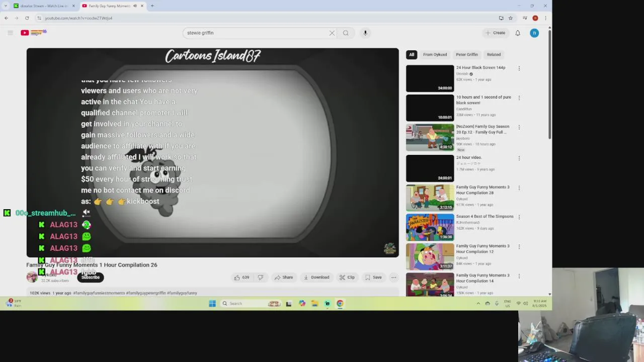Open menu for 24 Hour Black Screen 144p
This screenshot has width=644, height=362.
pyautogui.click(x=519, y=68)
